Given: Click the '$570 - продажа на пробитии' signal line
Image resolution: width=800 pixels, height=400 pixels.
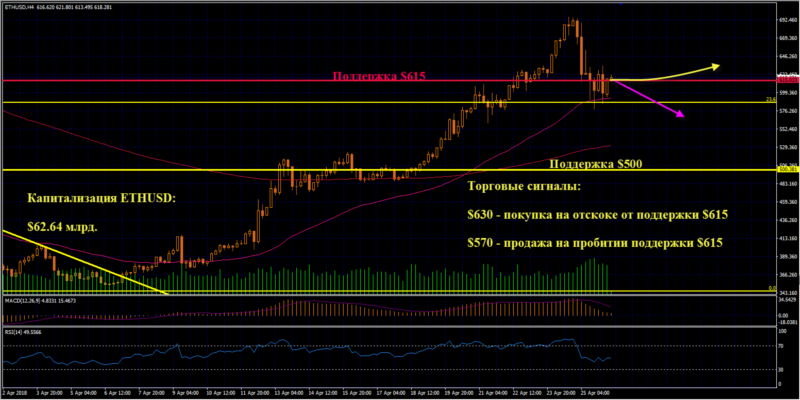Looking at the screenshot, I should (x=594, y=243).
